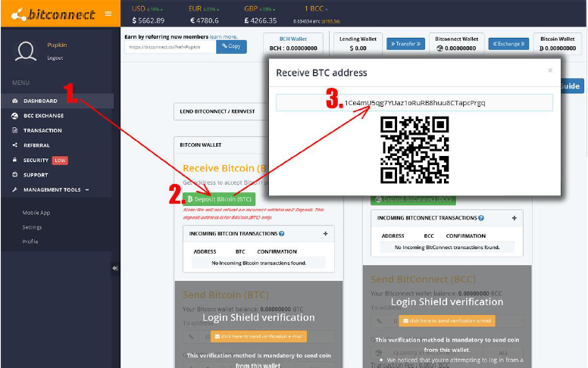Image resolution: width=588 pixels, height=368 pixels.
Task: Close the Receive BTC address dialog
Action: coord(550,70)
